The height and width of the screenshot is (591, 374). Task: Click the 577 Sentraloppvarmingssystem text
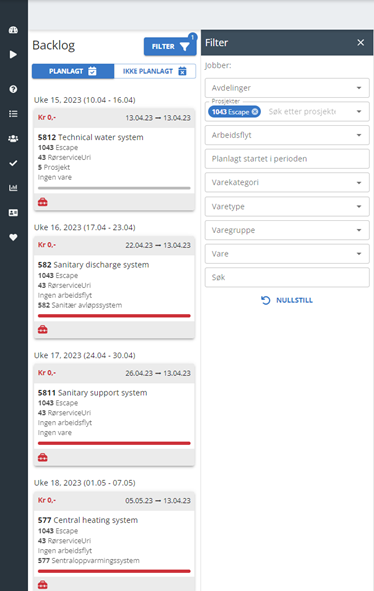coord(89,560)
